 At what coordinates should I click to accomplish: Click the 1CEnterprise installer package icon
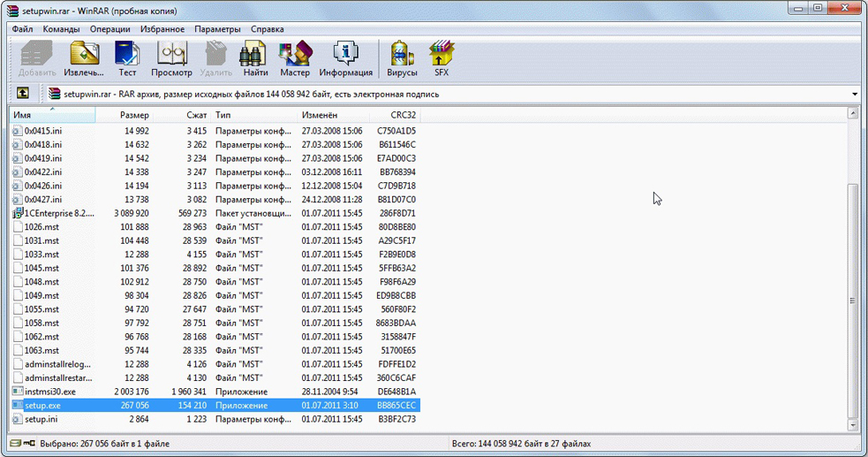tap(18, 213)
